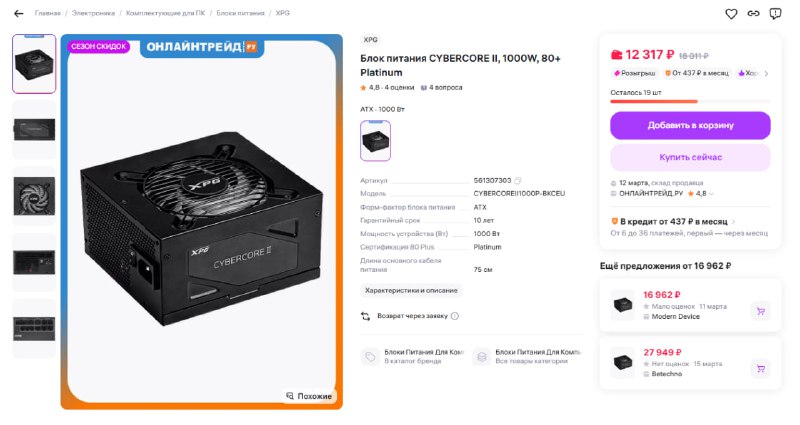Open Электроника breadcrumb link
The height and width of the screenshot is (425, 800).
tap(93, 13)
